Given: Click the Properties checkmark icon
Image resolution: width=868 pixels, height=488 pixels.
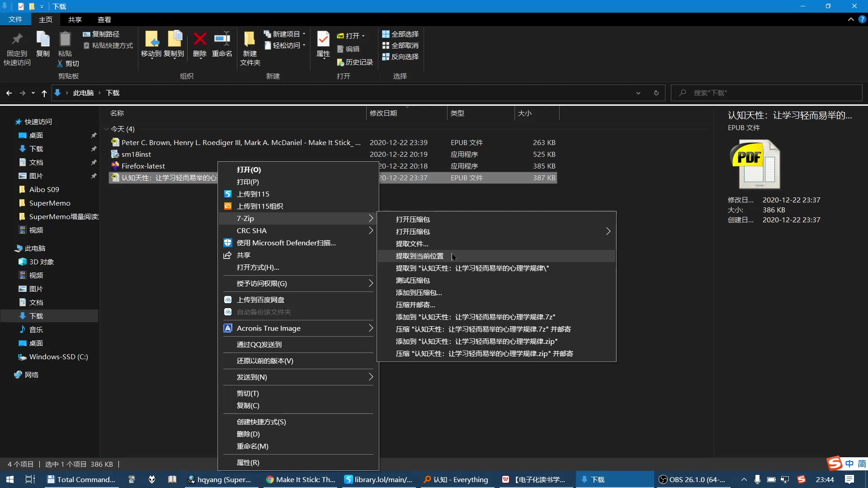Looking at the screenshot, I should coord(323,39).
